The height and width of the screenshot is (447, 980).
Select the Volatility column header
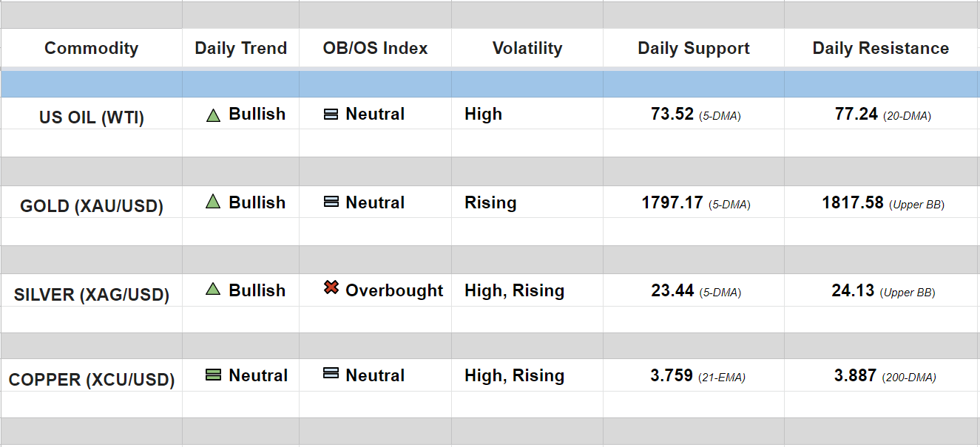click(527, 49)
